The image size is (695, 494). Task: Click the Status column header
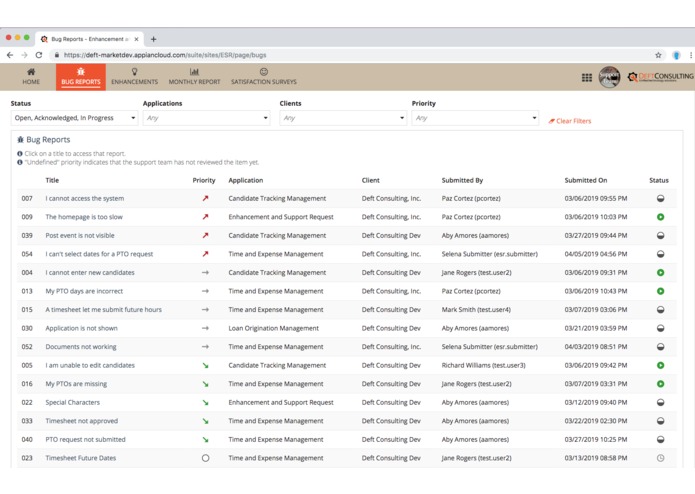click(659, 180)
